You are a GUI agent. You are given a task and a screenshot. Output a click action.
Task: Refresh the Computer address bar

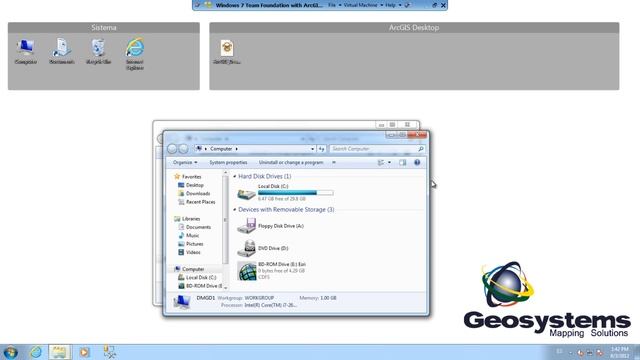click(322, 149)
